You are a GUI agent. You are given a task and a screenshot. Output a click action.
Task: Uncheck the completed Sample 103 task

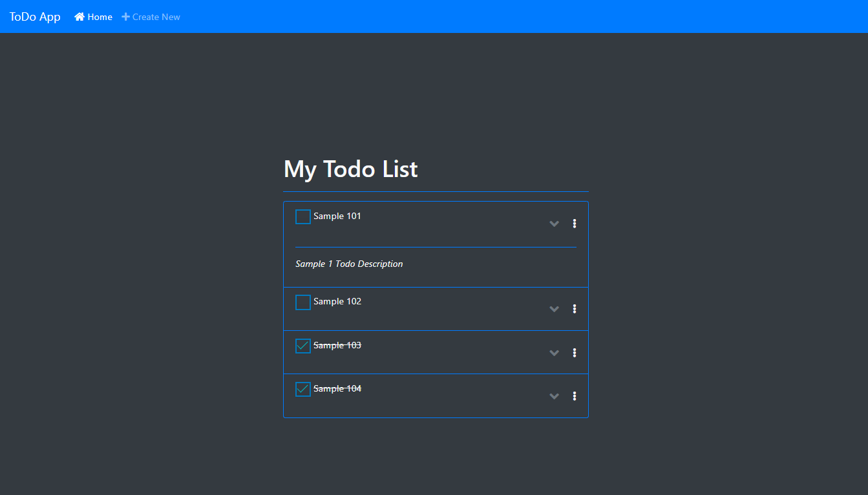click(302, 345)
